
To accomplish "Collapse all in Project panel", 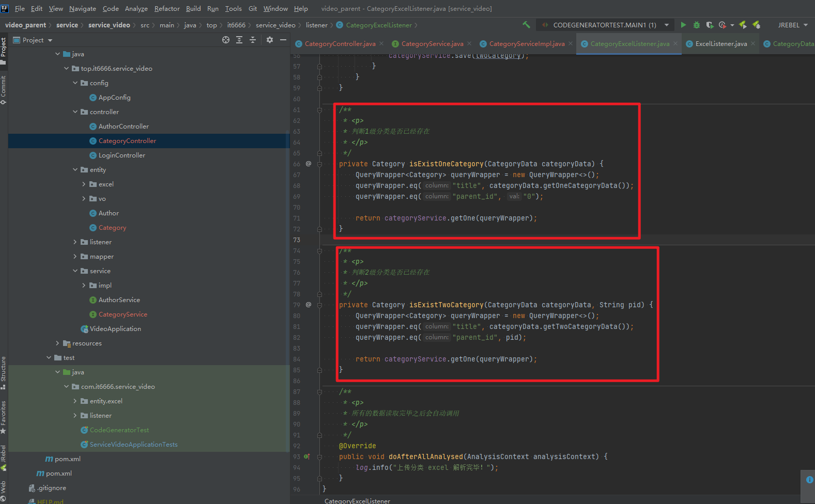I will (x=253, y=40).
